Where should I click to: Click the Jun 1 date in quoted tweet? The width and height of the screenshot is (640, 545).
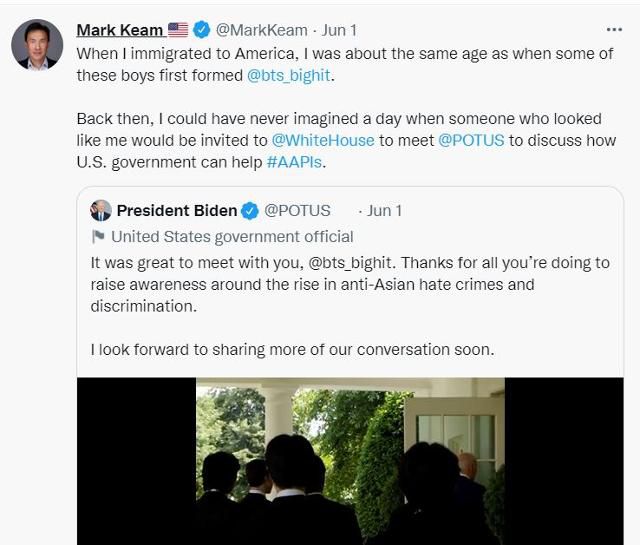point(384,210)
